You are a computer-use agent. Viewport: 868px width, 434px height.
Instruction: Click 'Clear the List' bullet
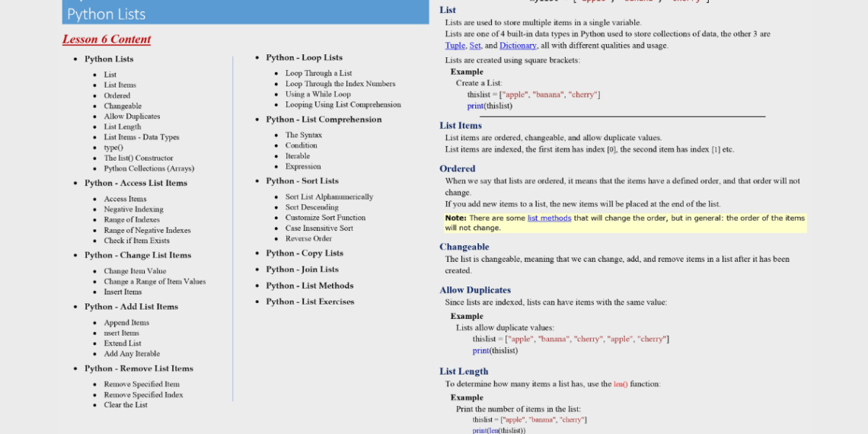tap(126, 405)
